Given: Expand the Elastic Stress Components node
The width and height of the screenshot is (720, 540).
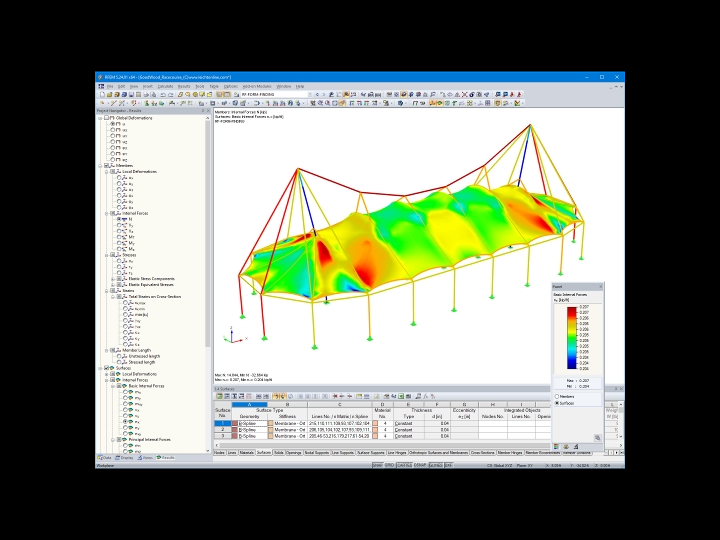Looking at the screenshot, I should click(x=113, y=279).
